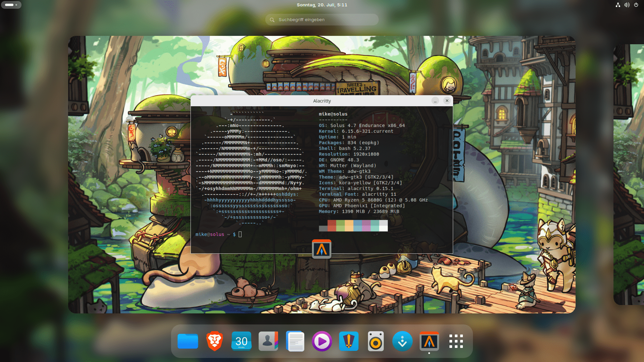Switch to the adjacent workspace thumbnail on right
Image resolution: width=644 pixels, height=362 pixels.
[629, 174]
